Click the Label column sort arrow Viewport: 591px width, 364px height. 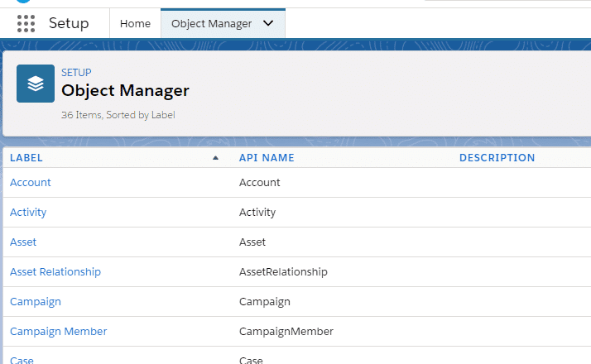215,158
